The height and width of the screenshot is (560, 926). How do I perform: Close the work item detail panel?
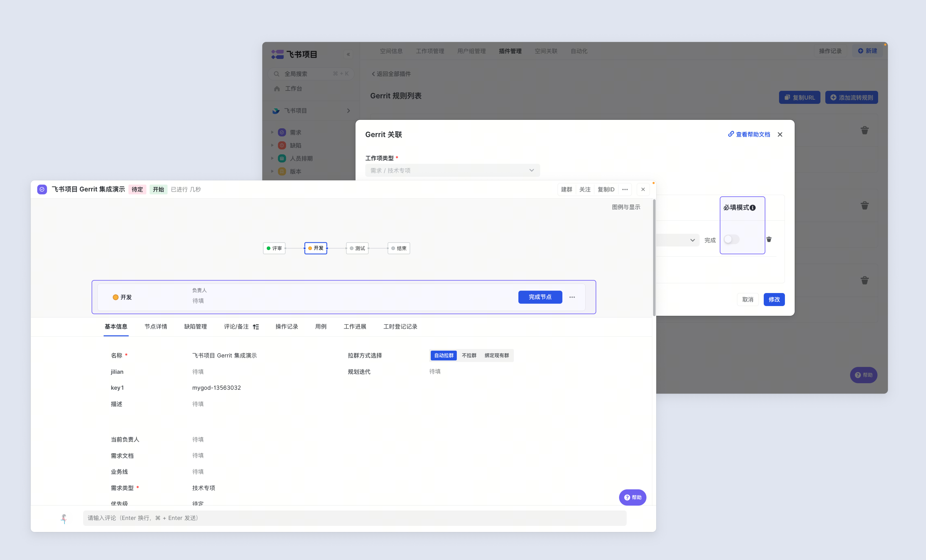(643, 189)
